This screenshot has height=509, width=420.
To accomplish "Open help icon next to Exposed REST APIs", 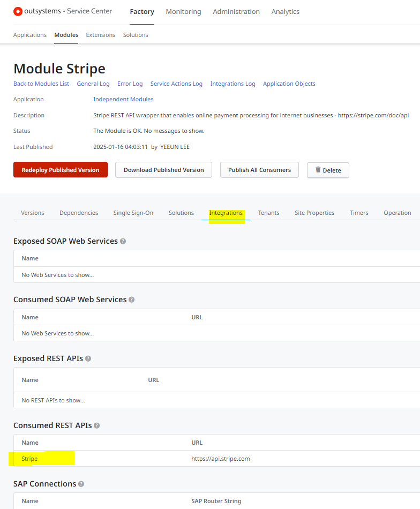I will 88,358.
